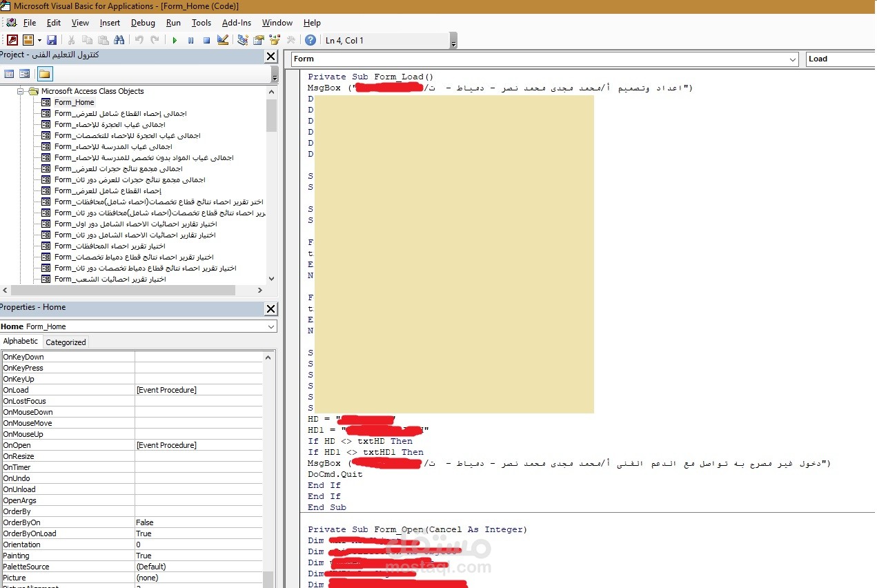Viewport: 877px width, 588px height.
Task: Click the Copy toolbar icon
Action: 87,40
